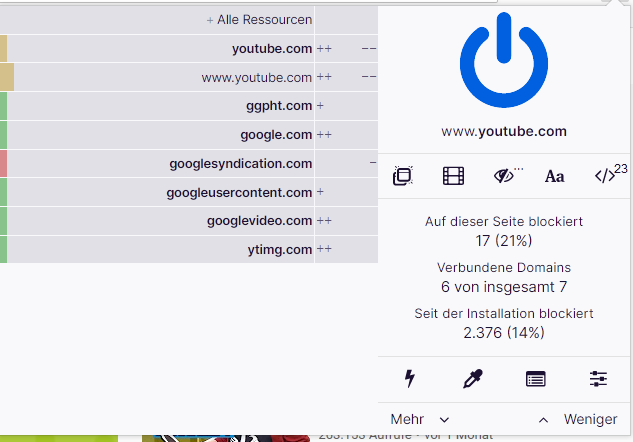Toggle large media element blocking
The width and height of the screenshot is (633, 442).
453,176
